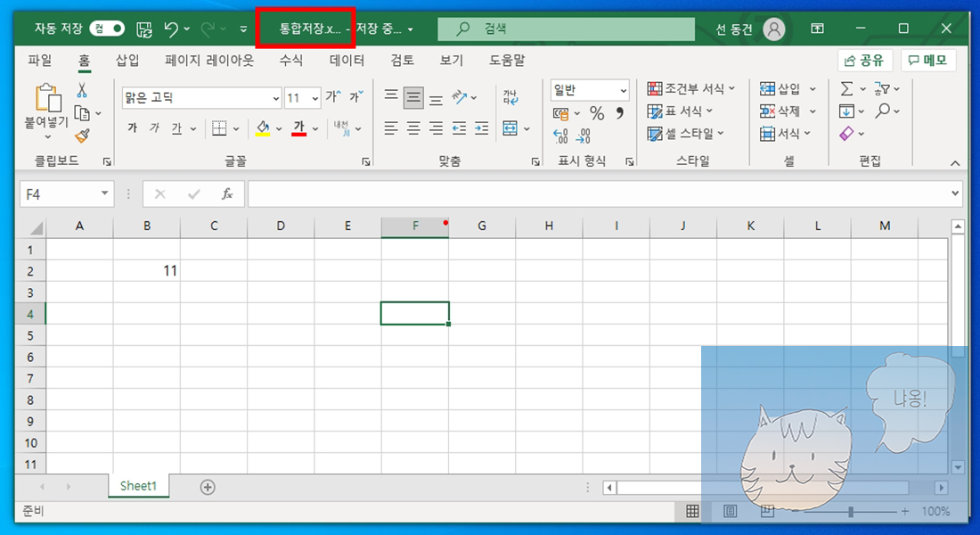Click Increase Indent icon
This screenshot has width=980, height=535.
[x=481, y=129]
